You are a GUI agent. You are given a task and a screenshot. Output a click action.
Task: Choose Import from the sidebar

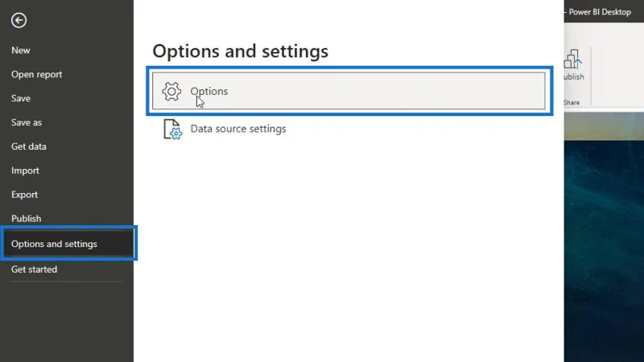pos(25,171)
